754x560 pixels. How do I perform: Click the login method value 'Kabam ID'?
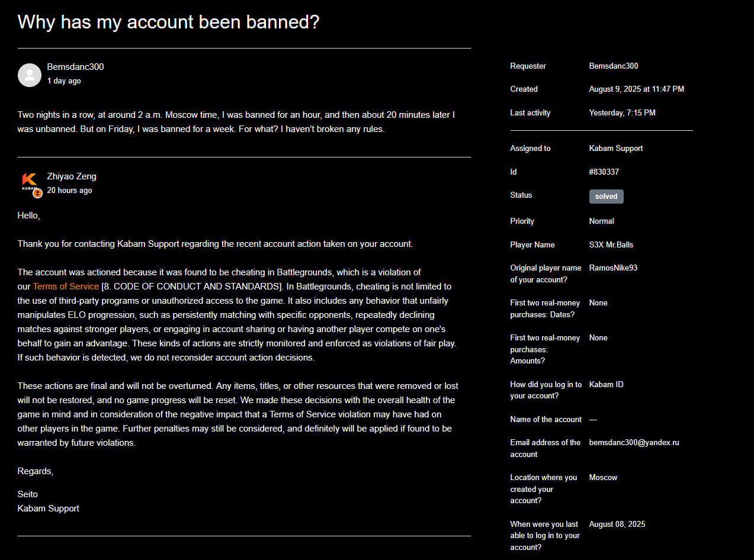(606, 385)
